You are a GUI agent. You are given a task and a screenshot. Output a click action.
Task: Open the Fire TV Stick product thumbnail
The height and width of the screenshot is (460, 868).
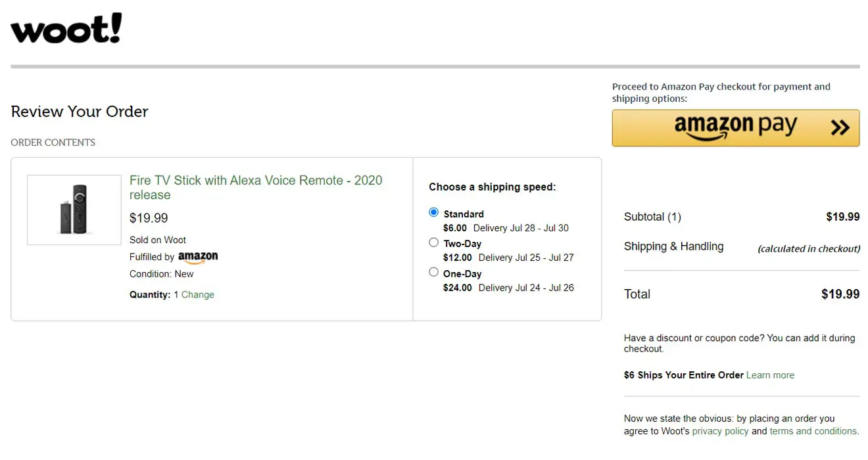74,210
